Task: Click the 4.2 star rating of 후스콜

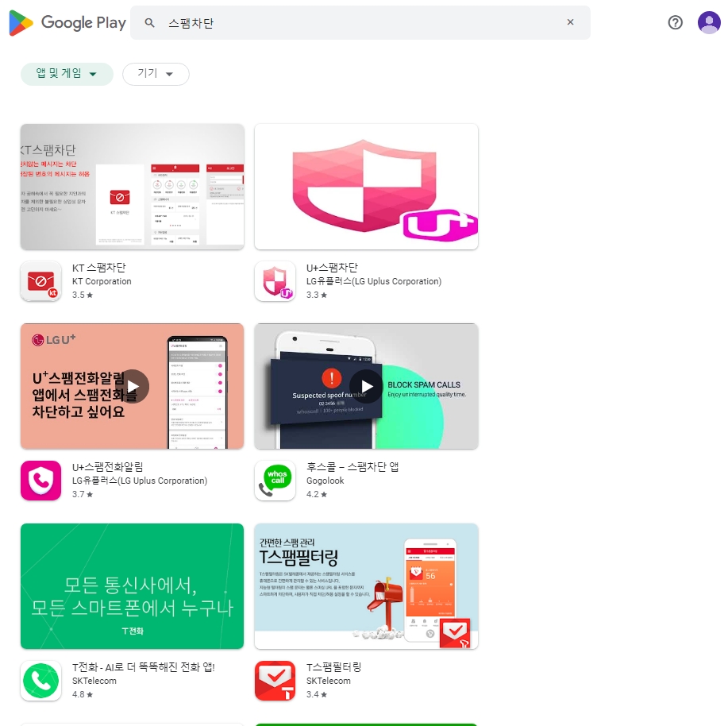Action: pos(317,494)
